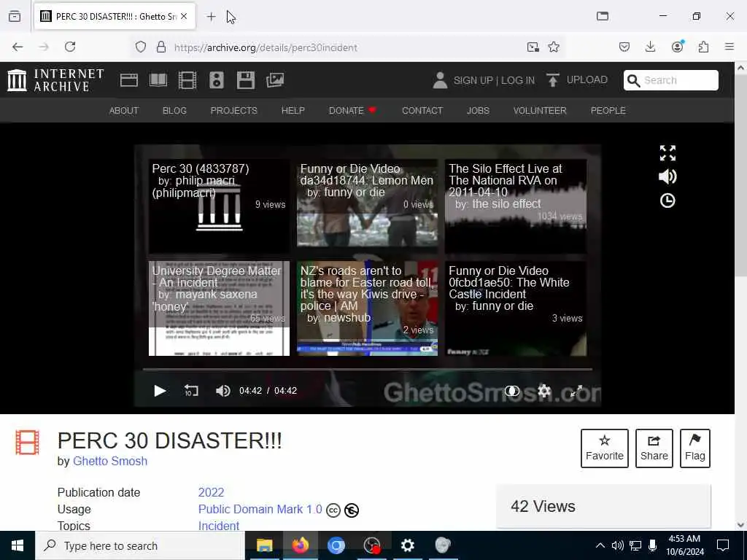Open The Silo Effect Live video thumbnail
This screenshot has height=560, width=747.
click(516, 206)
